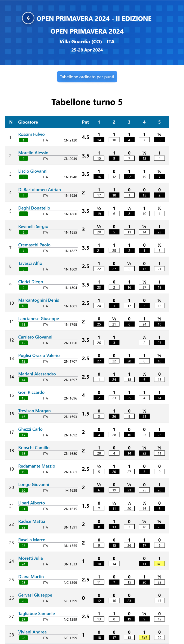The image size is (184, 644).
Task: Click Di Bartolomeo Adrian's name
Action: click(x=39, y=190)
